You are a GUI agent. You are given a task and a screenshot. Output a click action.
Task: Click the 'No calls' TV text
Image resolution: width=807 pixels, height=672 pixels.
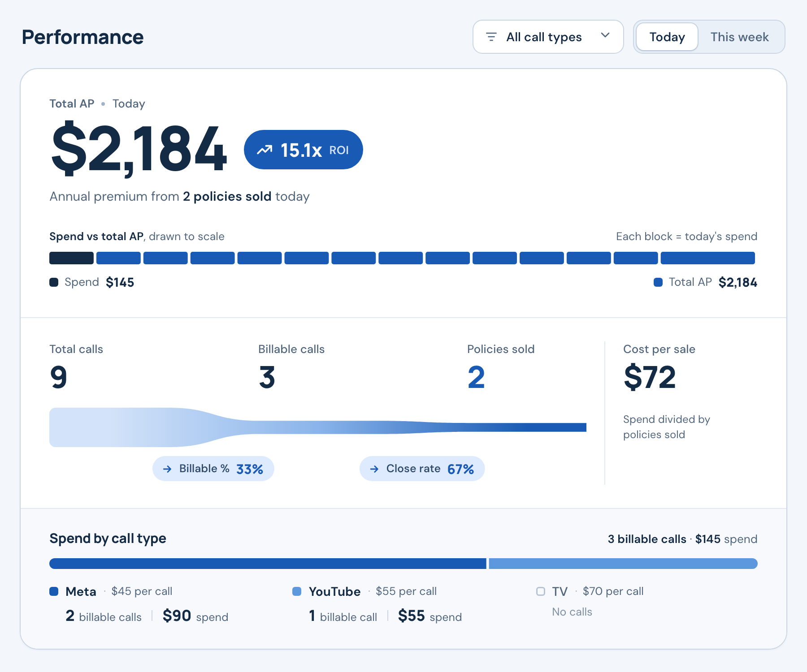click(572, 612)
